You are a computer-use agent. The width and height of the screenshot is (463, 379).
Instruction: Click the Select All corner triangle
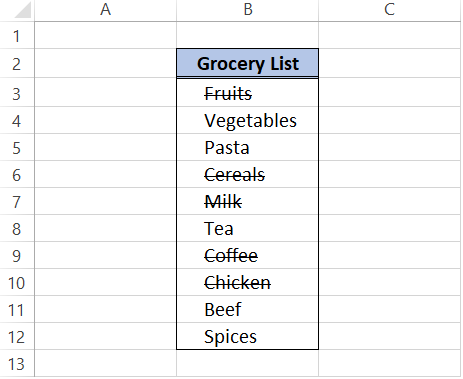click(23, 10)
